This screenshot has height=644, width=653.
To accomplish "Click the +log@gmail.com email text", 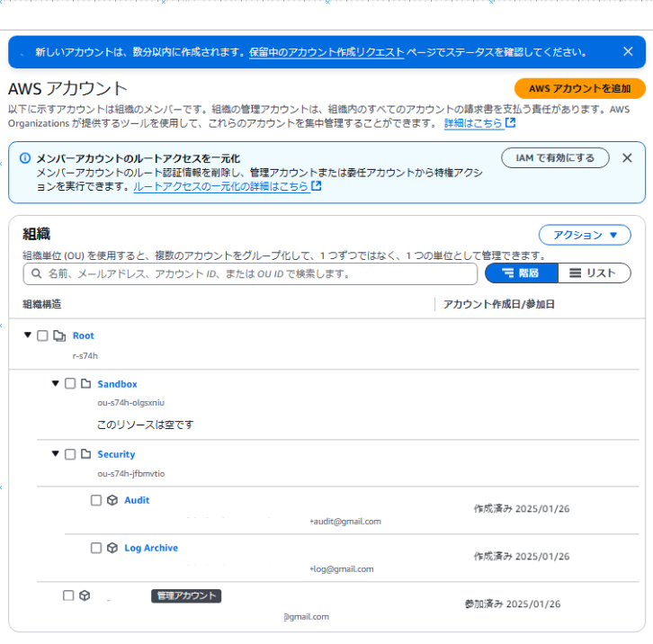I will click(x=342, y=569).
